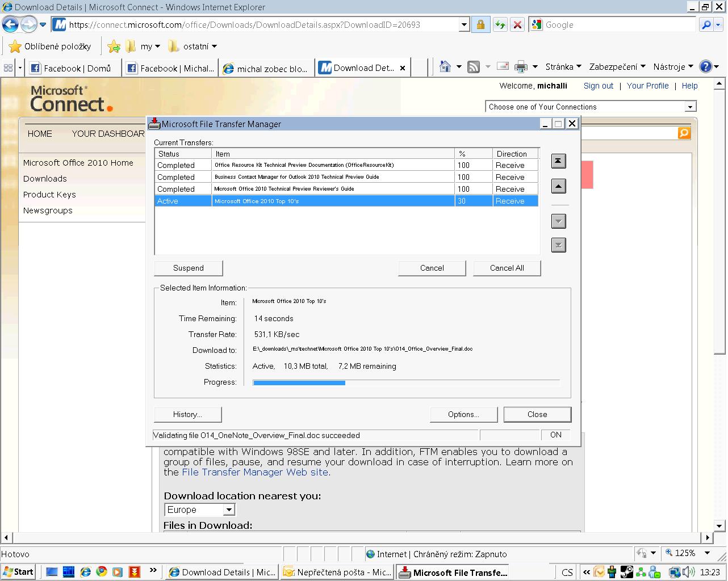Open the Quick Tabs list dropdown arrow
The height and width of the screenshot is (581, 728).
click(x=20, y=68)
